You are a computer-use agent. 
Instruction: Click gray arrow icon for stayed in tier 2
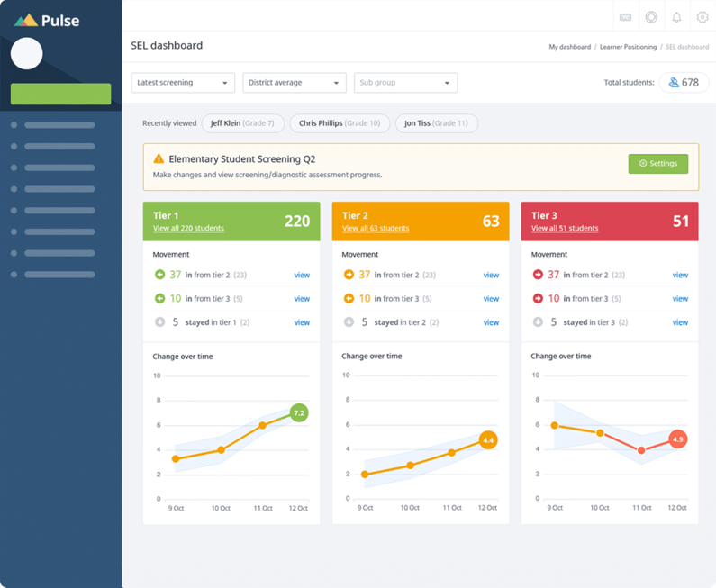(349, 321)
